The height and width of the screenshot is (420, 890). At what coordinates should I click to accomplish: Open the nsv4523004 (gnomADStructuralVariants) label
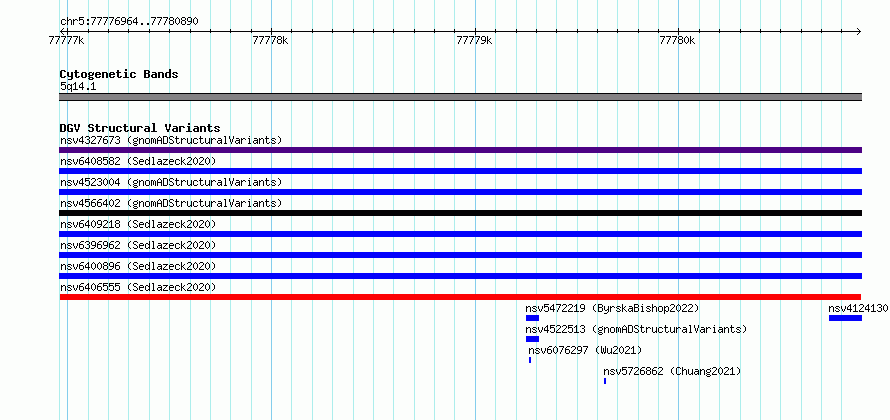tap(171, 182)
